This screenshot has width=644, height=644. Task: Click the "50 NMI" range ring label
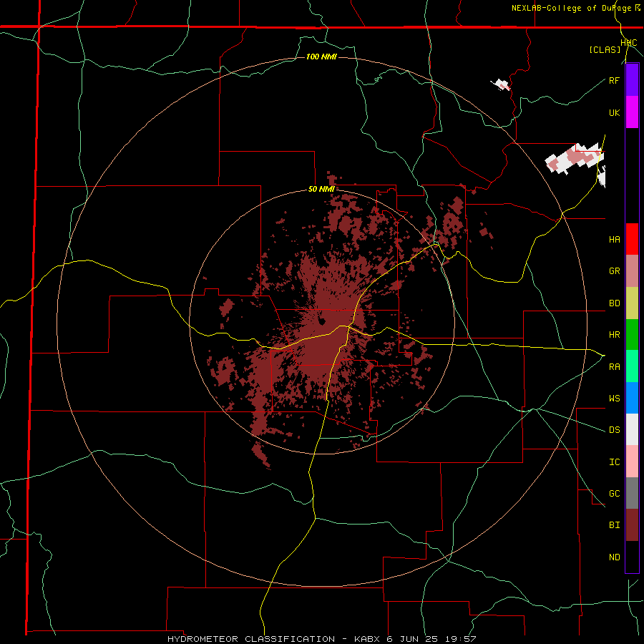[x=321, y=189]
